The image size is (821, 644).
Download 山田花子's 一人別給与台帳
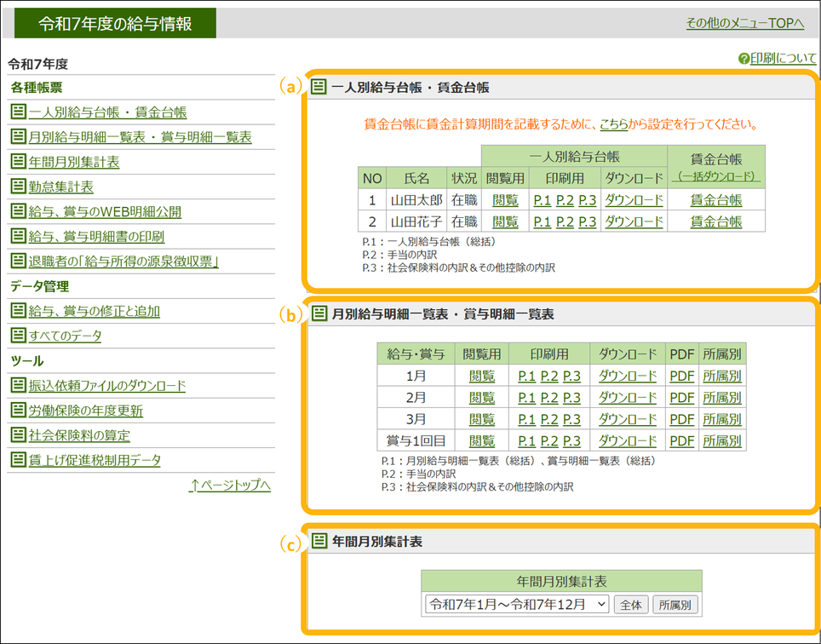pyautogui.click(x=634, y=221)
